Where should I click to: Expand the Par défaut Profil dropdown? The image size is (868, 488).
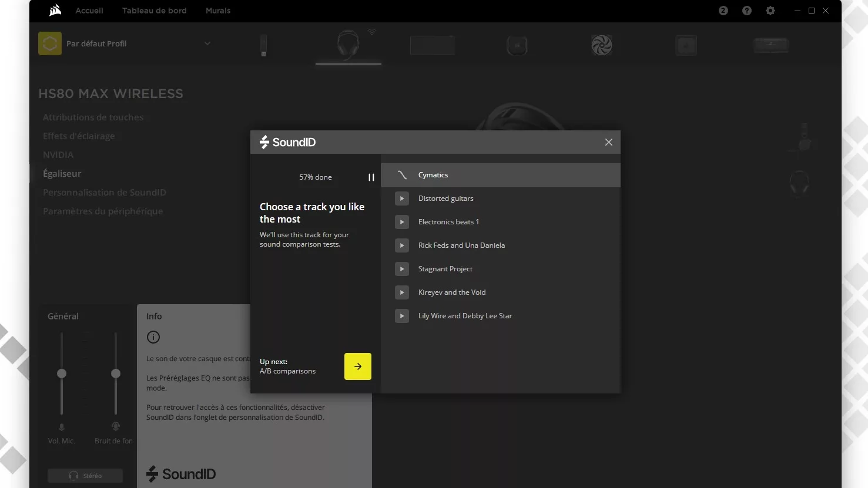click(207, 43)
